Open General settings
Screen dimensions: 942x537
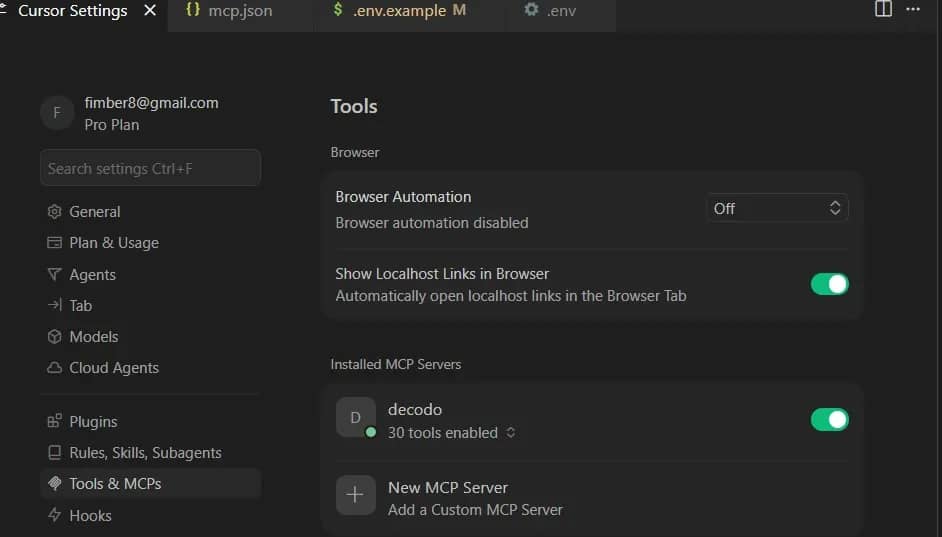point(150,211)
